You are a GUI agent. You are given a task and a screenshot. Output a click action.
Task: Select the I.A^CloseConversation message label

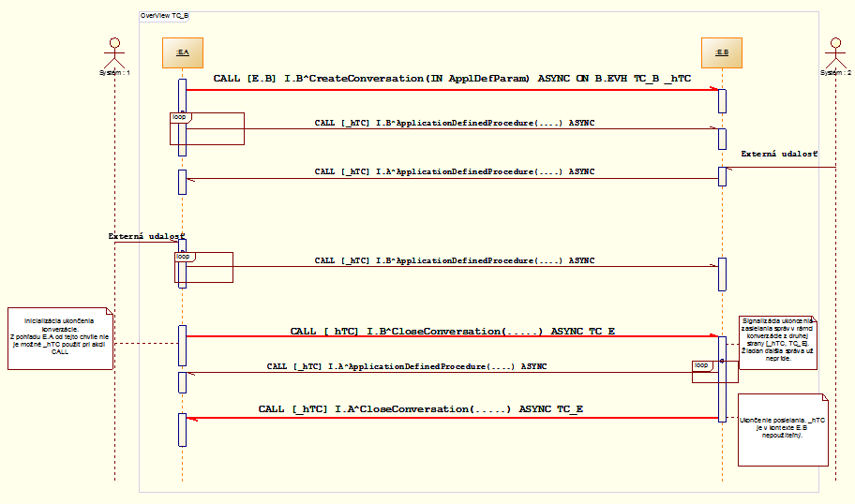point(421,409)
